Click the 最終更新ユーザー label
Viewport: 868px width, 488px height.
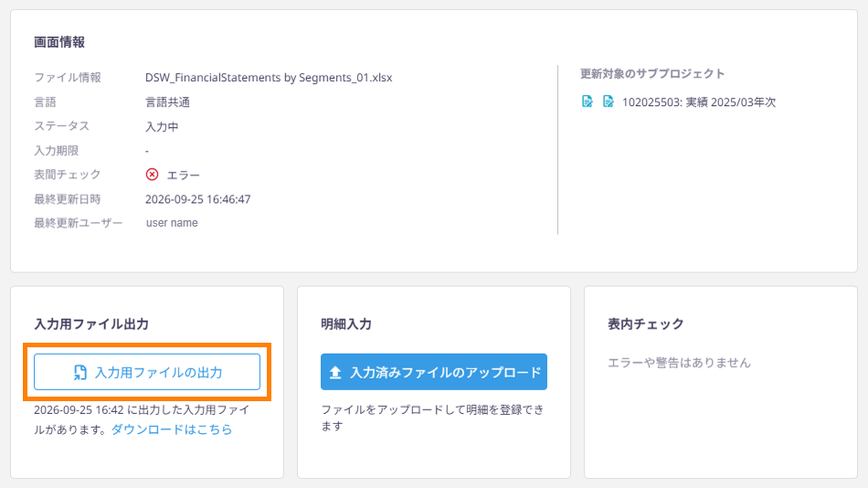[x=78, y=223]
